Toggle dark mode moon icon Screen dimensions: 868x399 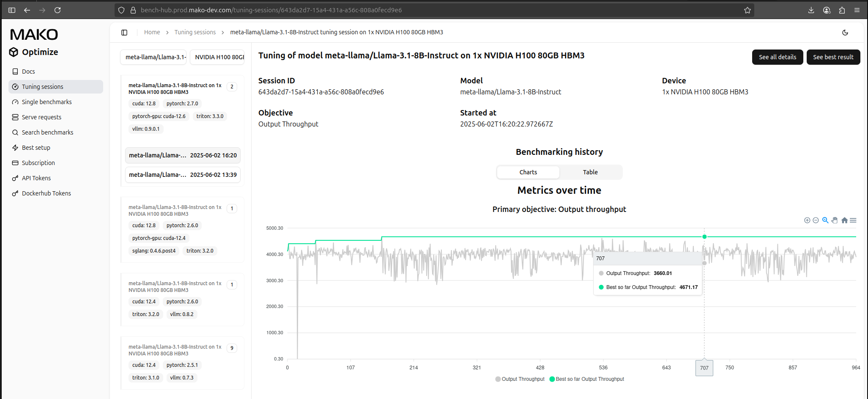[845, 33]
